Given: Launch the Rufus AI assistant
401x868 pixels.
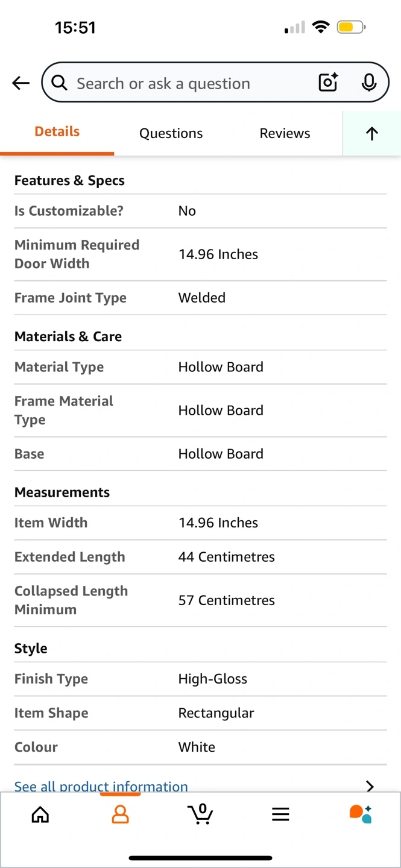Looking at the screenshot, I should coord(361,814).
